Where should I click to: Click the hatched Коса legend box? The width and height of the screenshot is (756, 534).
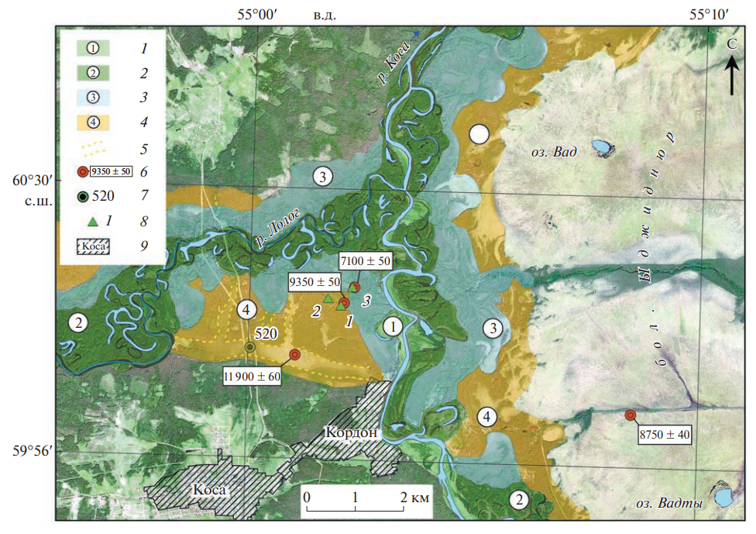click(x=93, y=247)
